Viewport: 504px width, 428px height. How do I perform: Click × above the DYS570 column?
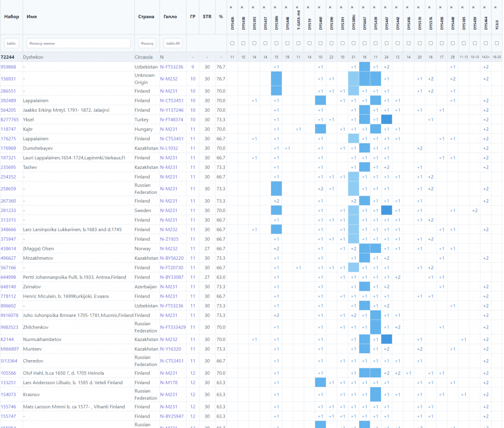(x=419, y=8)
